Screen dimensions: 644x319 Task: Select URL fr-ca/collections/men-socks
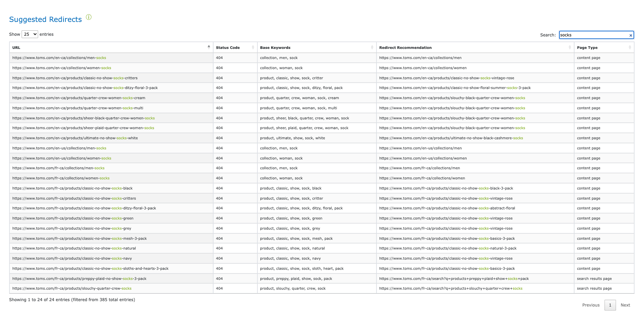(58, 168)
